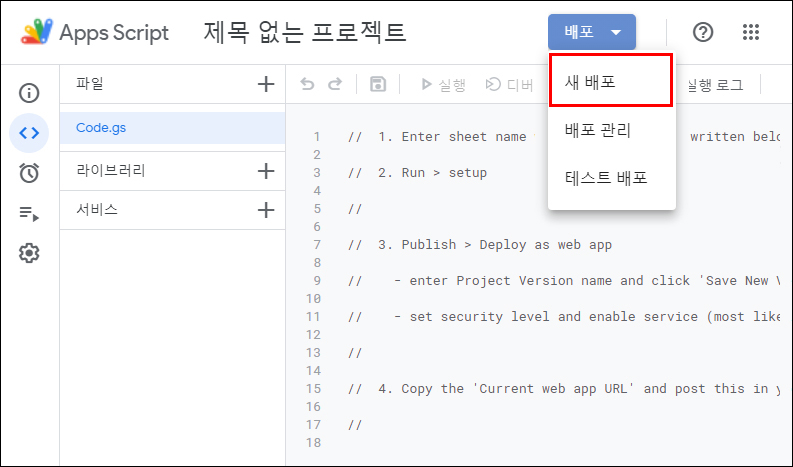Click the Redo arrow in toolbar
The width and height of the screenshot is (793, 467).
coord(335,85)
